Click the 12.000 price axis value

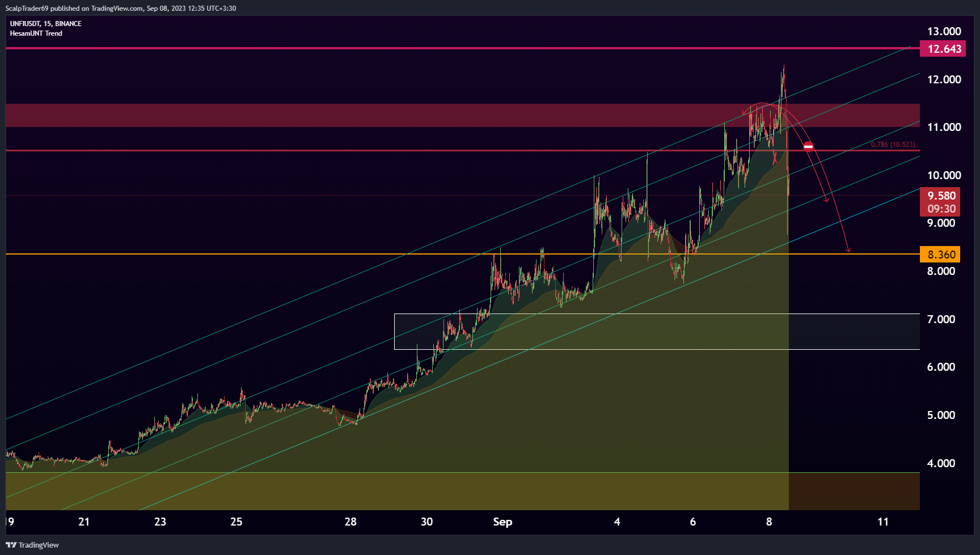[944, 79]
